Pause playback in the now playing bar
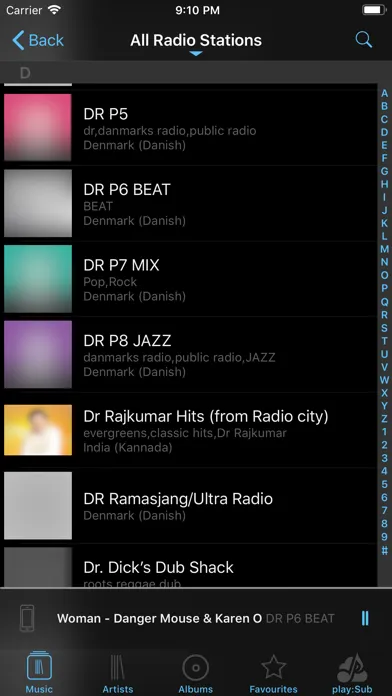The height and width of the screenshot is (696, 392). tap(365, 618)
